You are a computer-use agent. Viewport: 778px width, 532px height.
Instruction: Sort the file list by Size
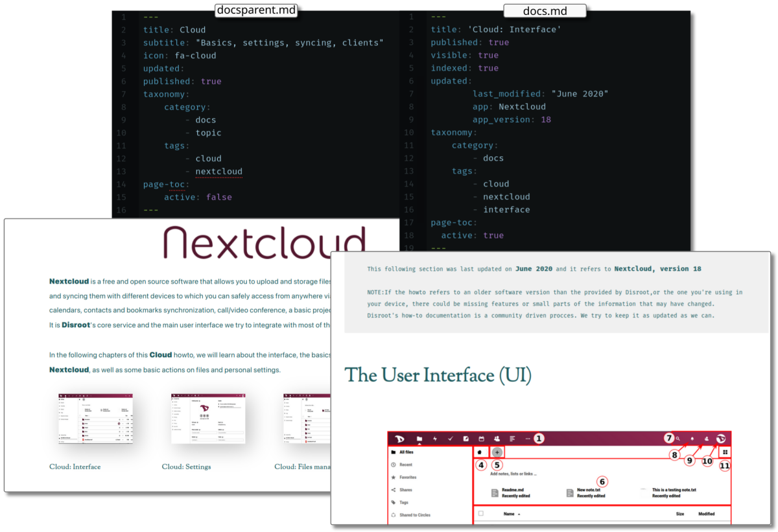[x=680, y=514]
